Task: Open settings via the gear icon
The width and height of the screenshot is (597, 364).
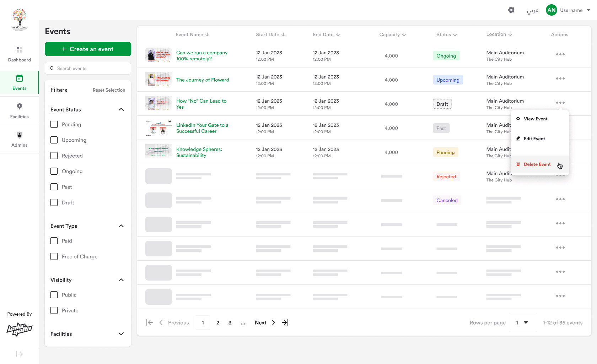Action: tap(511, 10)
